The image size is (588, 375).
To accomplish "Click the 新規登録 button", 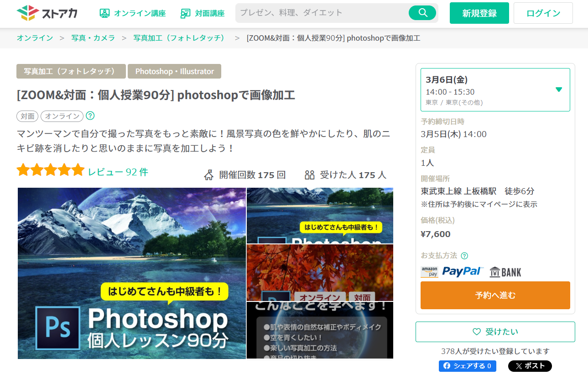I will 479,13.
